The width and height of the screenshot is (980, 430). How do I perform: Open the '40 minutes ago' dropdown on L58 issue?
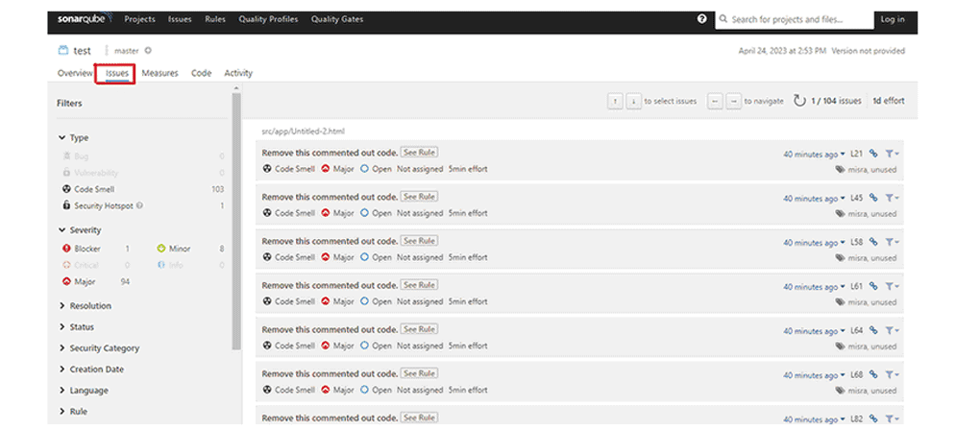pyautogui.click(x=814, y=242)
